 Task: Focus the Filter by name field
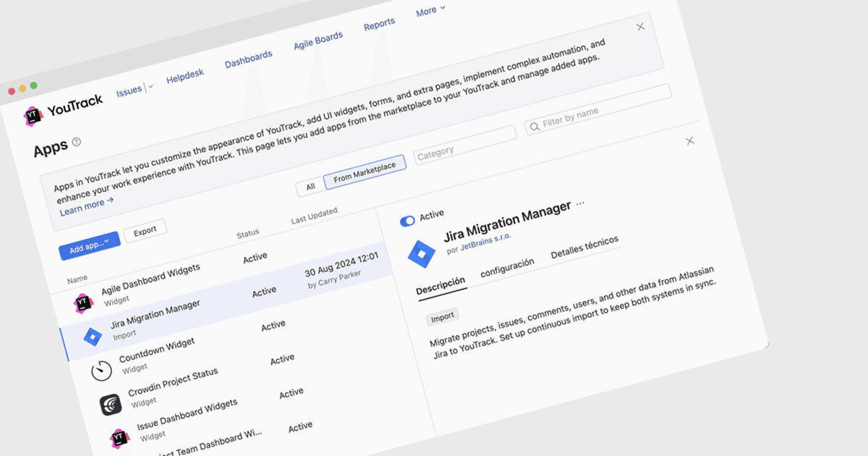tap(598, 111)
